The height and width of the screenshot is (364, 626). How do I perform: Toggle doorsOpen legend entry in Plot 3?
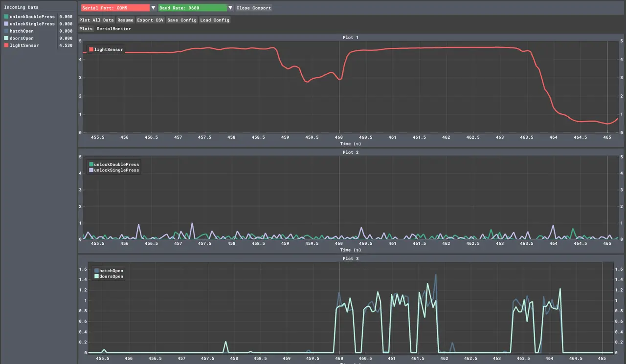click(x=109, y=277)
